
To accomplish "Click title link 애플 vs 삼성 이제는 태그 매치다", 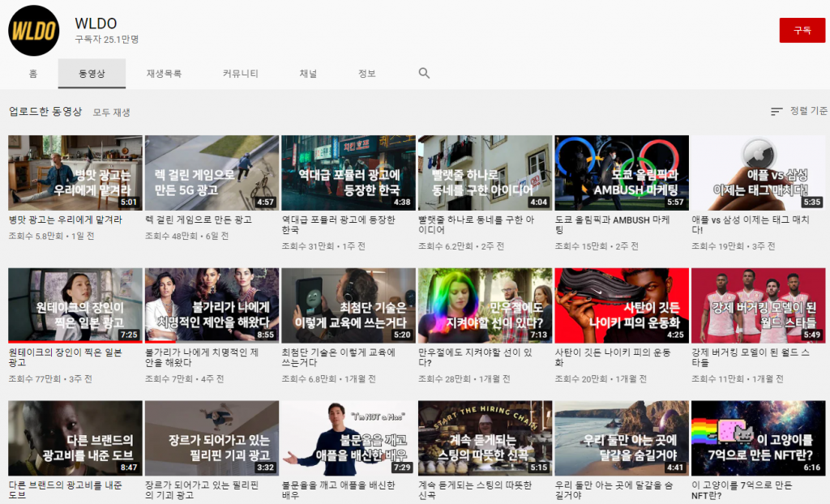I will [750, 225].
